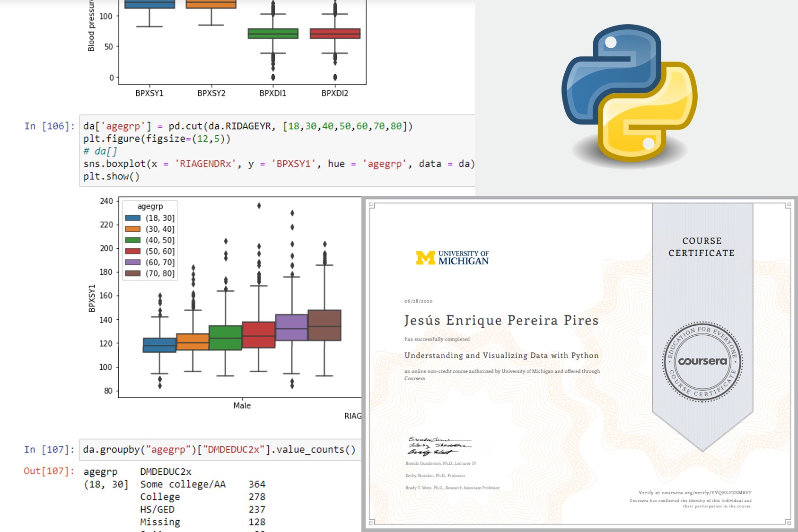Image resolution: width=798 pixels, height=532 pixels.
Task: Click the Python logo image
Action: [629, 96]
